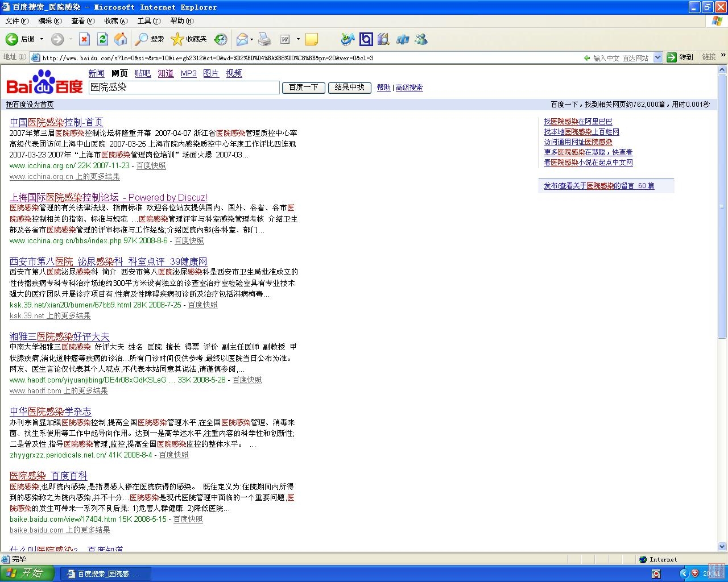
Task: Switch to Baidu Images (图片) tab
Action: 211,73
